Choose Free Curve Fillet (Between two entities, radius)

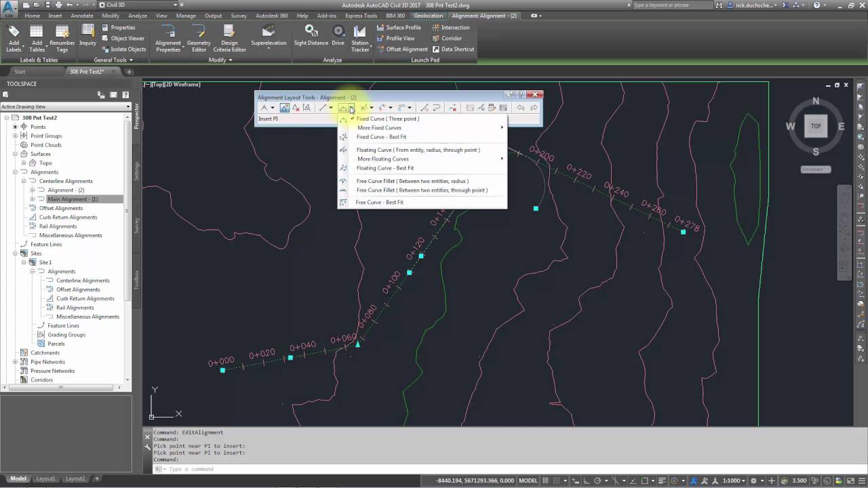(x=412, y=181)
